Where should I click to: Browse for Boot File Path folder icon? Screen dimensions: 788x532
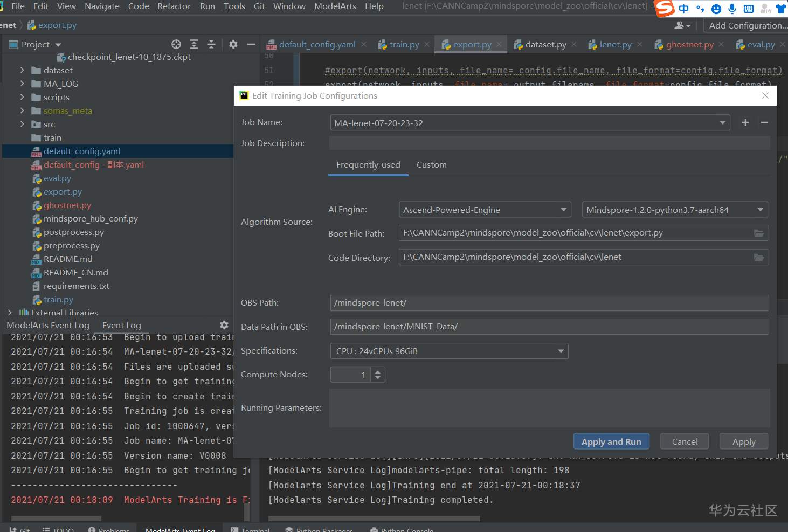click(x=759, y=233)
